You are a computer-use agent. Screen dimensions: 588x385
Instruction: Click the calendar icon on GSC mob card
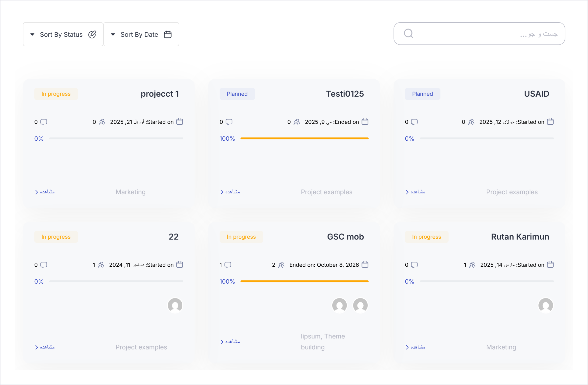click(365, 265)
